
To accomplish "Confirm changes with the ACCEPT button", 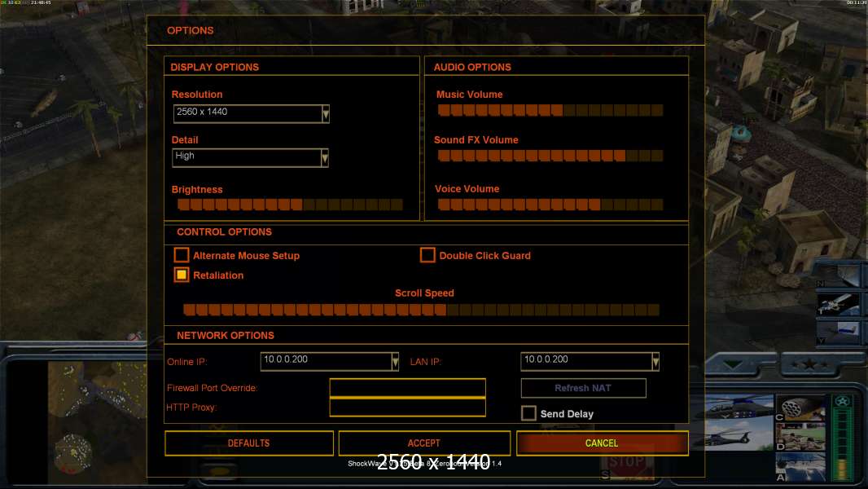I will (424, 443).
